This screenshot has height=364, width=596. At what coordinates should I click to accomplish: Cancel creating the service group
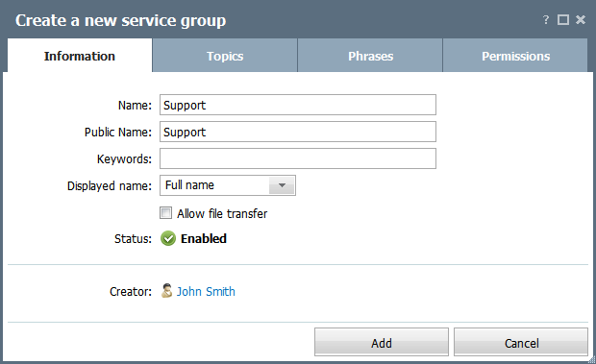[x=521, y=342]
